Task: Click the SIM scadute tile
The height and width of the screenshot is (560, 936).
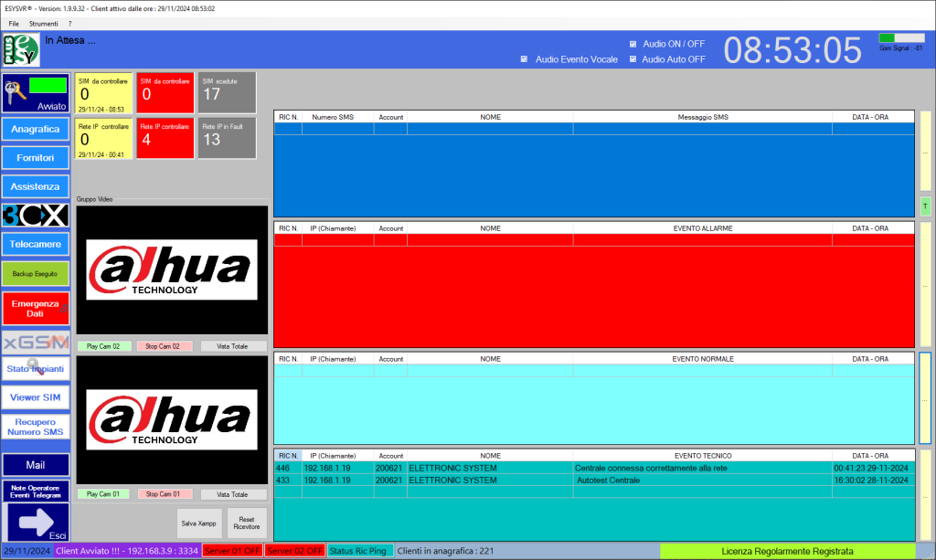Action: [x=228, y=93]
